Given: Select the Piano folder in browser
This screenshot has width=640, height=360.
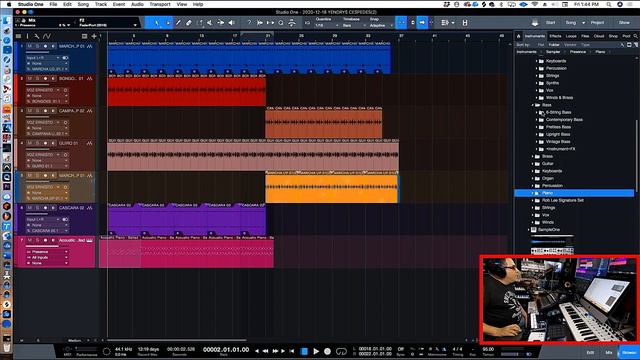Looking at the screenshot, I should [574, 193].
